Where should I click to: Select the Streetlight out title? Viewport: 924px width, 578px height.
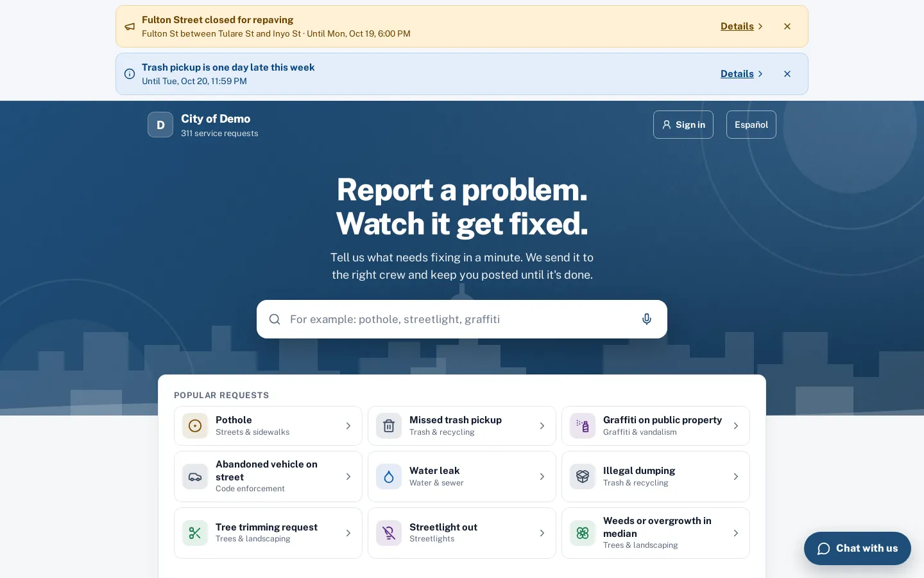(443, 527)
